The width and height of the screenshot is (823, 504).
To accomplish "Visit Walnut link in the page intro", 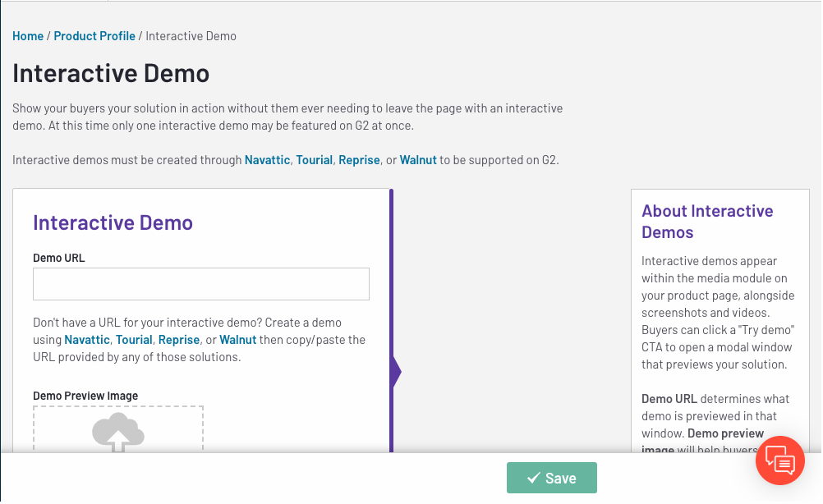I will 418,160.
